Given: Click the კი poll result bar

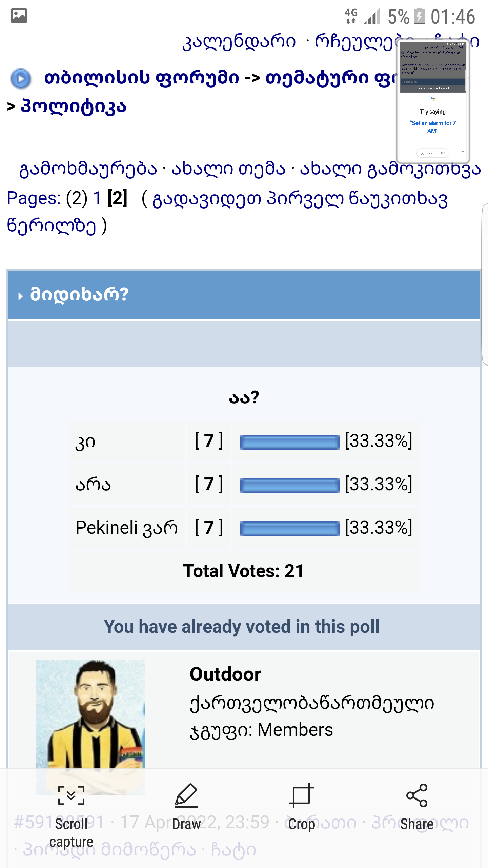Looking at the screenshot, I should [290, 442].
